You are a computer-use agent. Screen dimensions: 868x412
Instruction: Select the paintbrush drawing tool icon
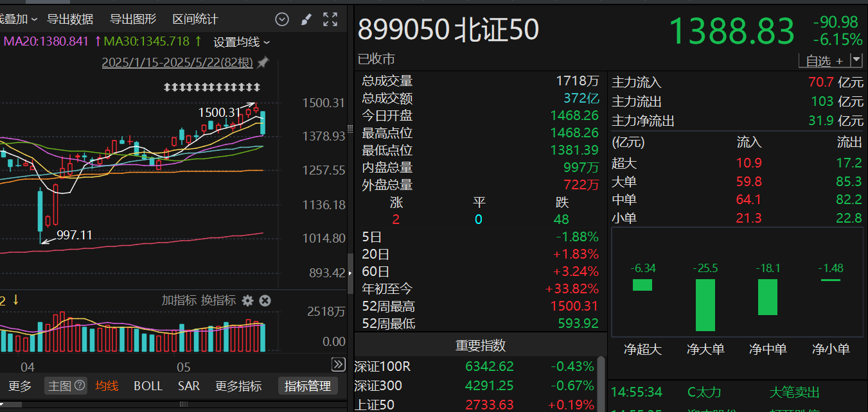click(x=306, y=19)
